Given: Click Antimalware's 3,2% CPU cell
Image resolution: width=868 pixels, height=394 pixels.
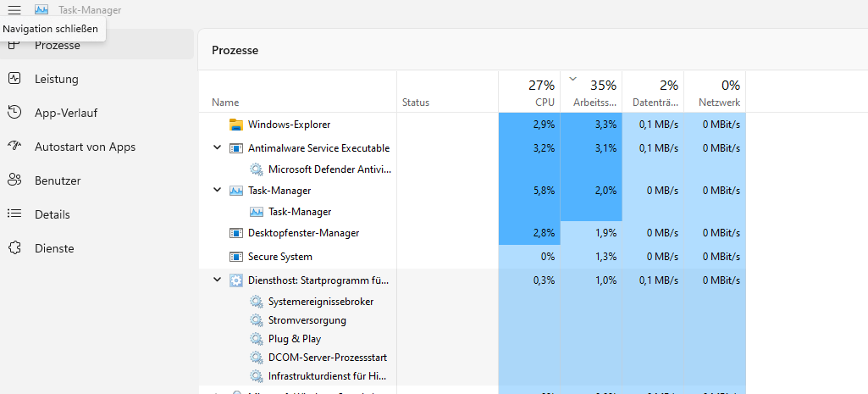Looking at the screenshot, I should click(529, 148).
